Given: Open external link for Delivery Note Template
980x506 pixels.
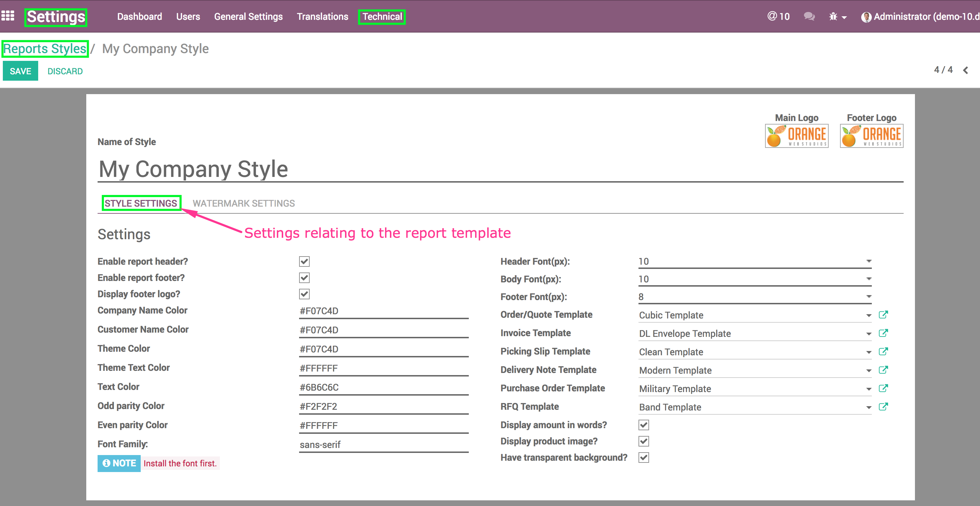Looking at the screenshot, I should coord(883,370).
